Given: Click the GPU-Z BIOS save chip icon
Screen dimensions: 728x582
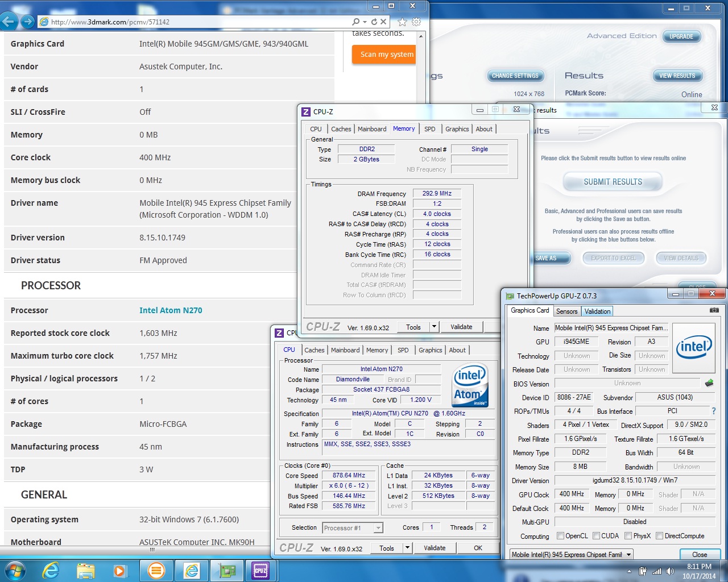Looking at the screenshot, I should (x=709, y=383).
